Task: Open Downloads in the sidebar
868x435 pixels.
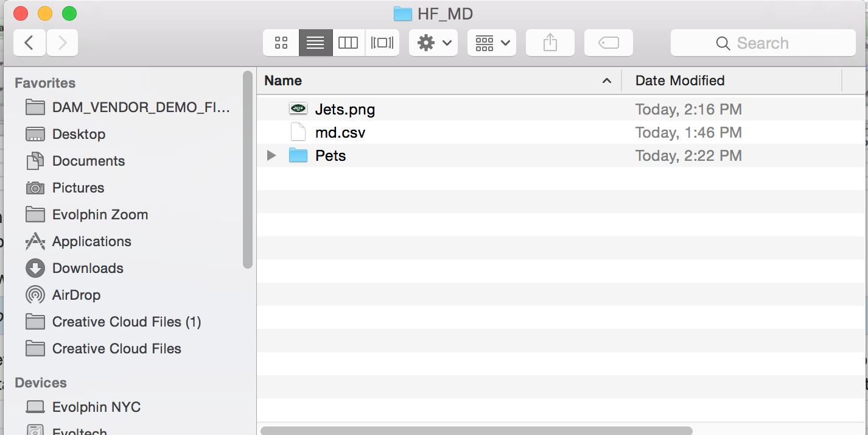Action: point(88,268)
